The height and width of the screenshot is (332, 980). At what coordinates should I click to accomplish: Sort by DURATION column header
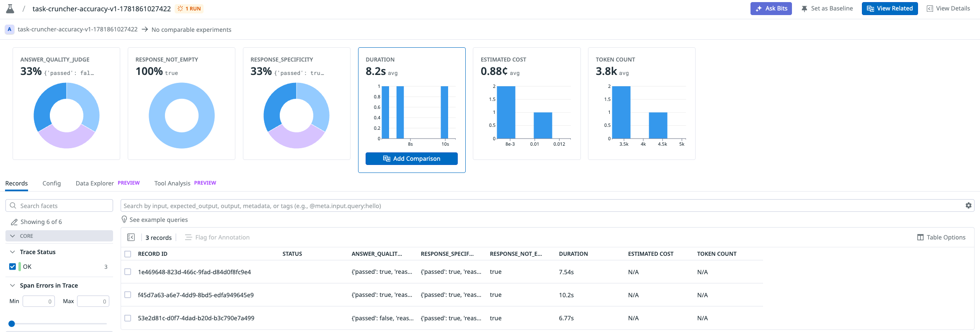pyautogui.click(x=573, y=254)
